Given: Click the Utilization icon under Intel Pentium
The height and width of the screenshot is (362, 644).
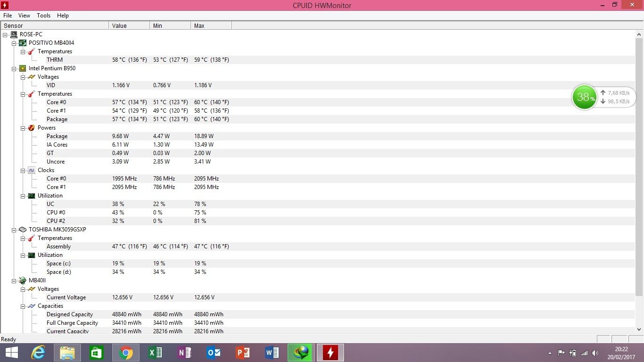Looking at the screenshot, I should point(31,196).
